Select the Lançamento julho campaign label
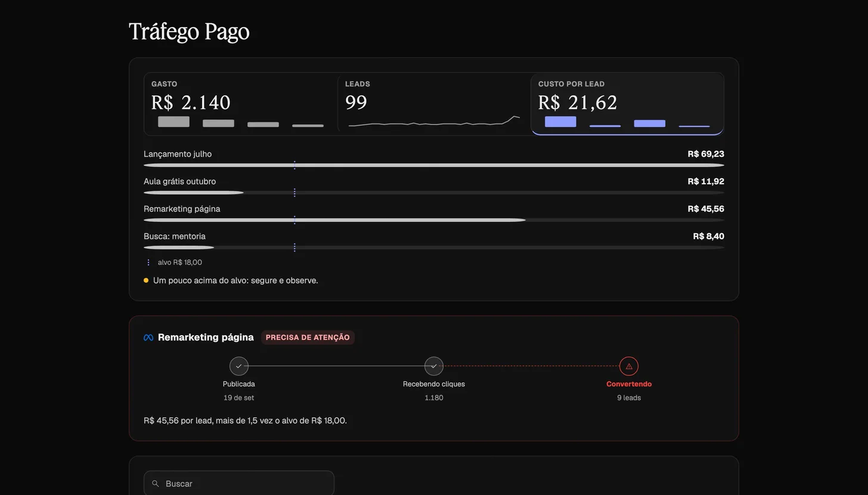Image resolution: width=868 pixels, height=495 pixels. (178, 154)
